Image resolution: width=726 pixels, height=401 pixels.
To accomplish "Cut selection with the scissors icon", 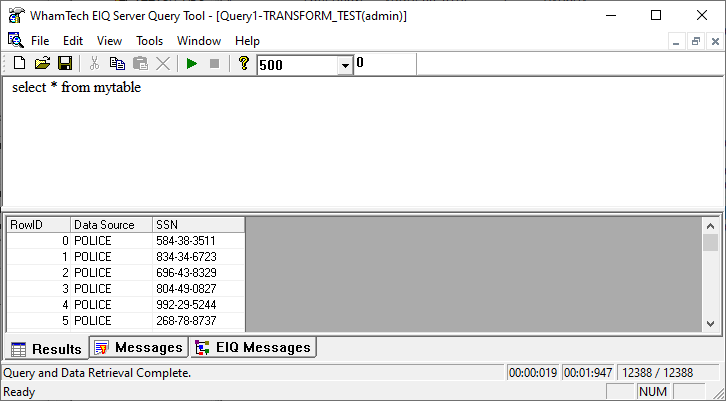I will tap(94, 63).
